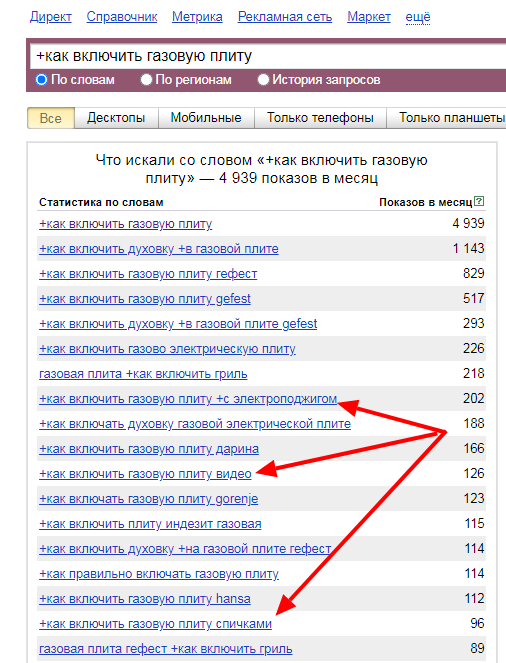Open query +как включить духовку +в газовой плите
This screenshot has height=663, width=506.
159,249
